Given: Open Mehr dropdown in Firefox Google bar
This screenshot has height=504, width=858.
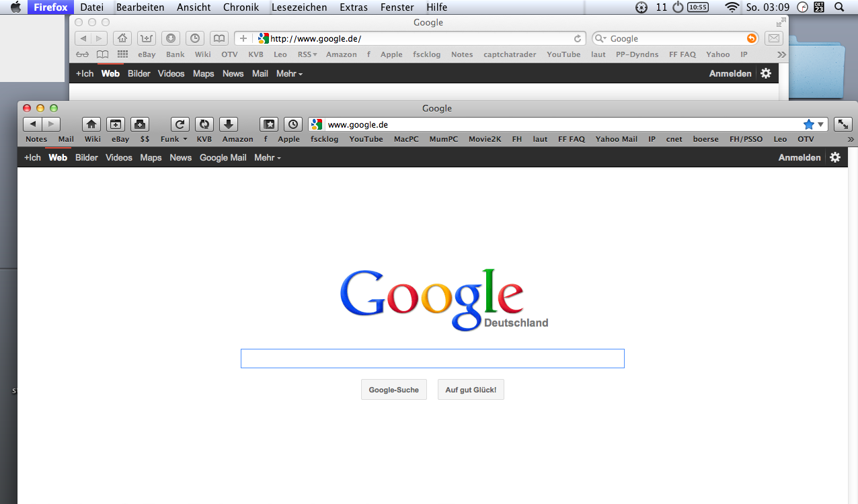Looking at the screenshot, I should (x=268, y=157).
